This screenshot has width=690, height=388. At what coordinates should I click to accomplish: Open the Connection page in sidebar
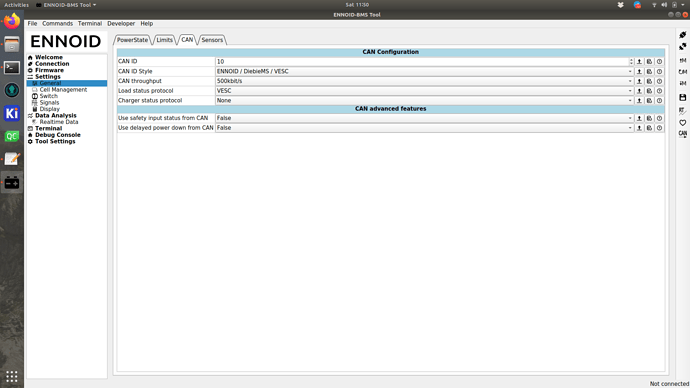(52, 64)
